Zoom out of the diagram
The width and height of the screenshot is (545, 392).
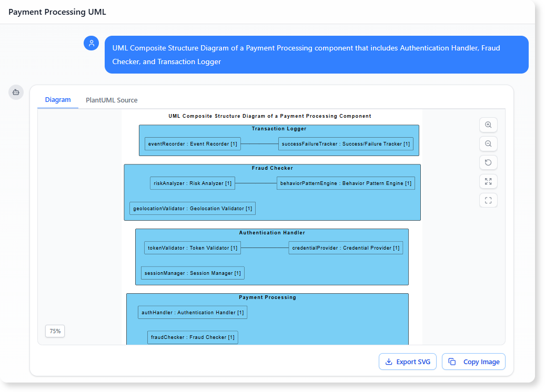(x=488, y=144)
